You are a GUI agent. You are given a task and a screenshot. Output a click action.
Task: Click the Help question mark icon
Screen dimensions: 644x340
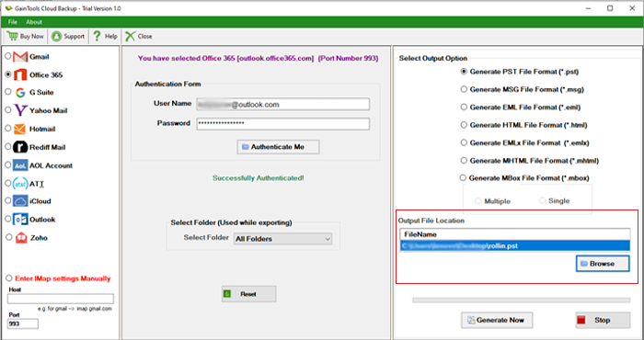click(x=97, y=36)
